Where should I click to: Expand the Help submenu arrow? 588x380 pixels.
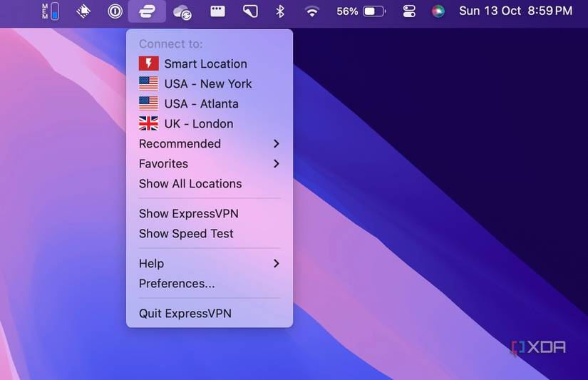(277, 263)
